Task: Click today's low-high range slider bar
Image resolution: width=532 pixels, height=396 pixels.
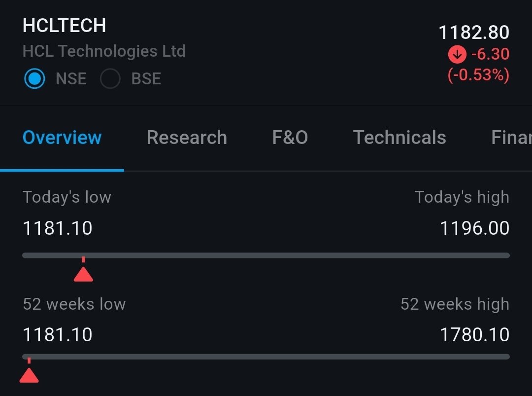Action: 266,255
